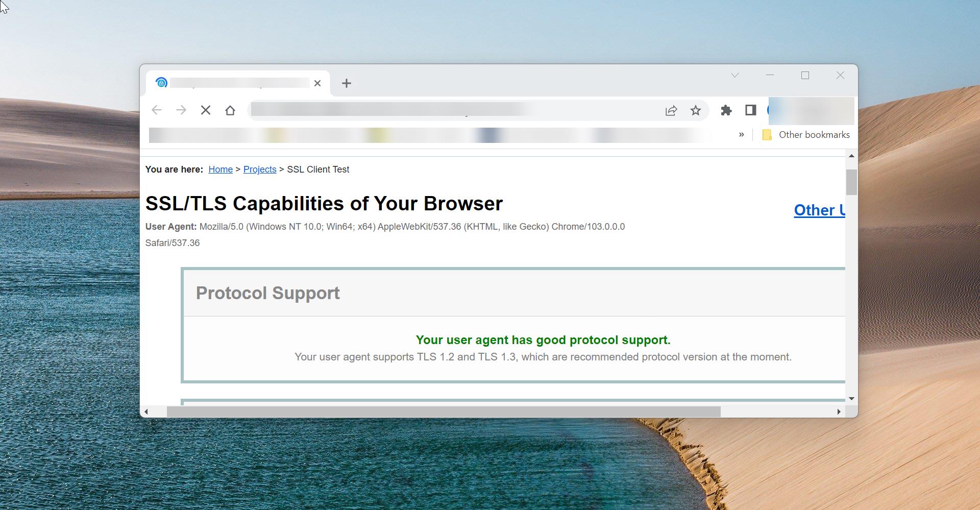Stop loading the current page
980x510 pixels.
[206, 110]
